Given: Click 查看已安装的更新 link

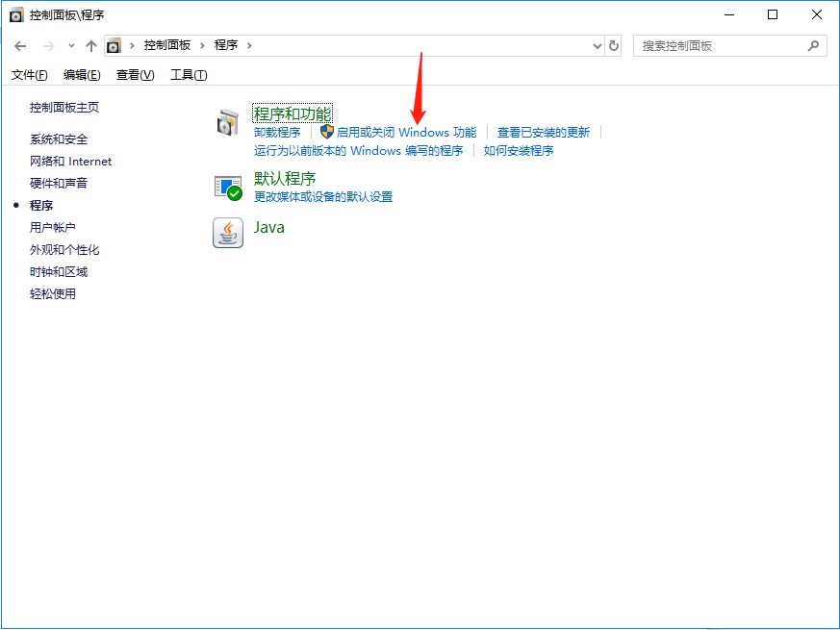Looking at the screenshot, I should coord(543,132).
